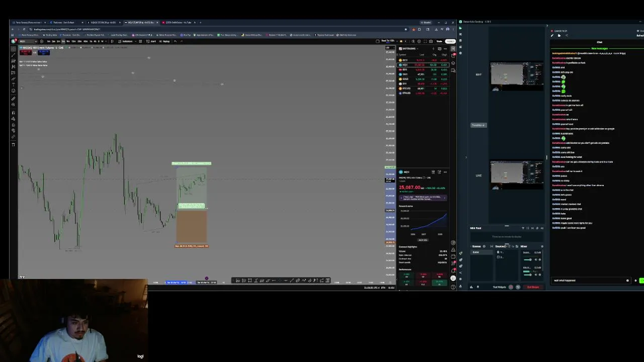Select the Chat tab in Streamlabs
The width and height of the screenshot is (644, 362).
coord(599,42)
